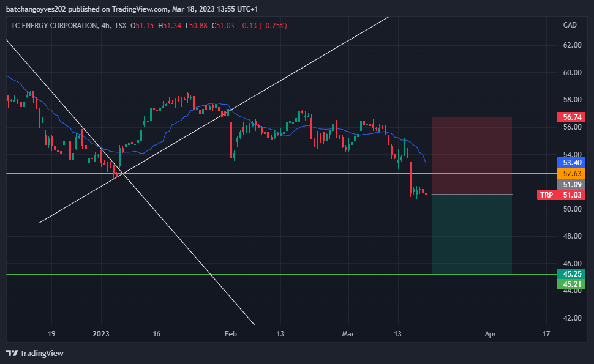
Task: Click the red TRP ticker tag
Action: click(547, 195)
